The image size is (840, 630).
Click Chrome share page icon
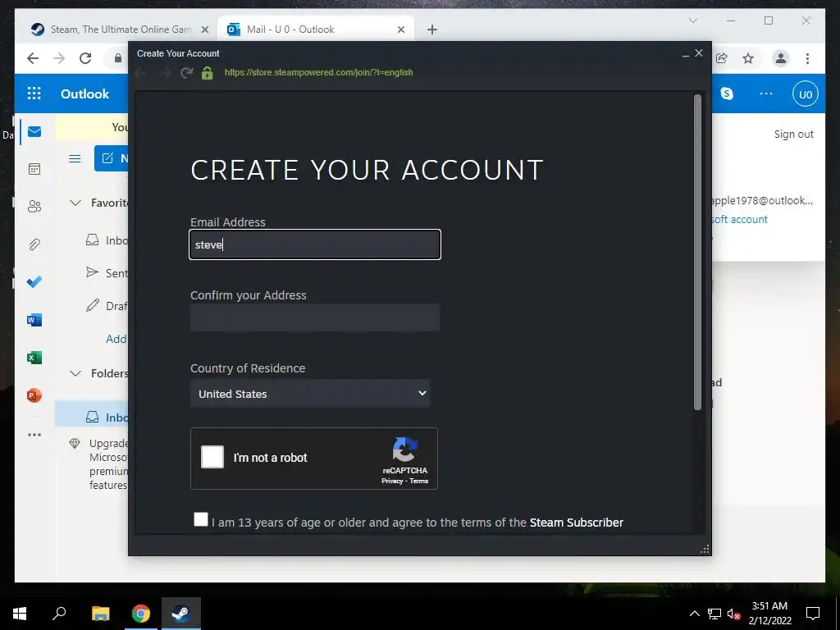click(722, 58)
